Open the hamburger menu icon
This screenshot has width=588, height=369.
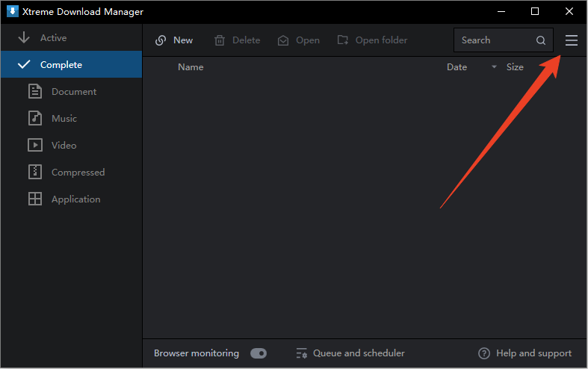[572, 40]
